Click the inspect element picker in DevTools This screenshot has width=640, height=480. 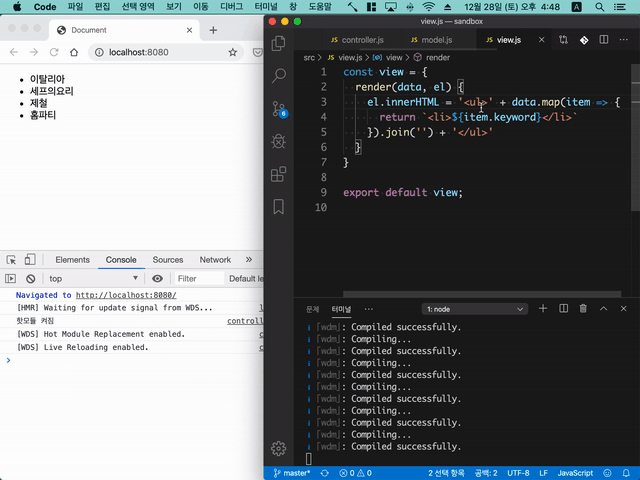click(x=10, y=260)
